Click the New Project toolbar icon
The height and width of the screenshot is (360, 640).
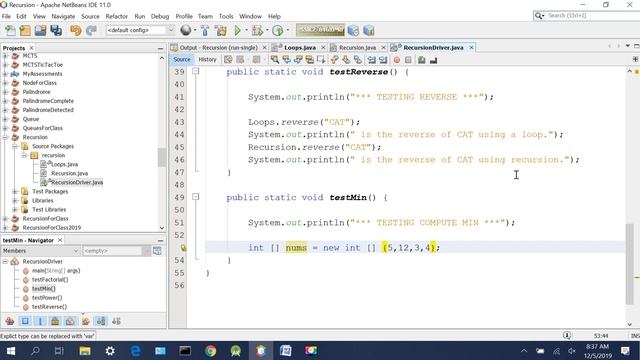tap(25, 31)
